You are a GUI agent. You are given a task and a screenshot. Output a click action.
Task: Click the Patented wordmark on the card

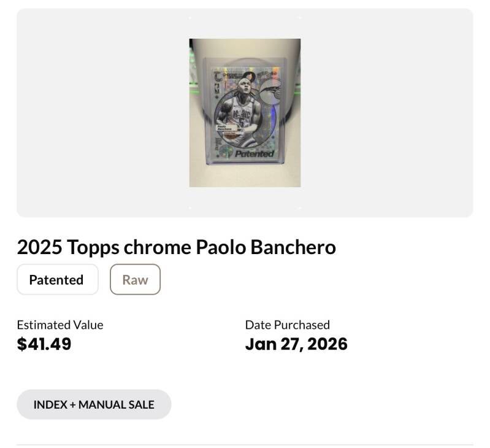(254, 153)
